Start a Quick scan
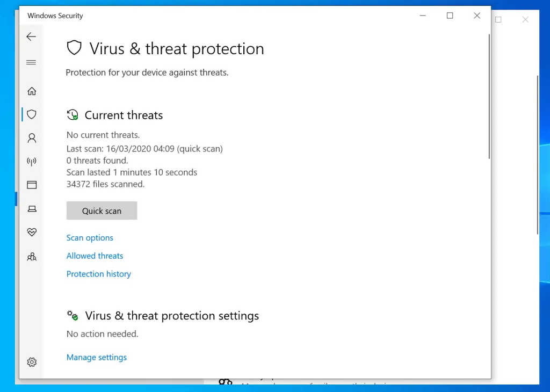Image resolution: width=550 pixels, height=392 pixels. tap(102, 210)
